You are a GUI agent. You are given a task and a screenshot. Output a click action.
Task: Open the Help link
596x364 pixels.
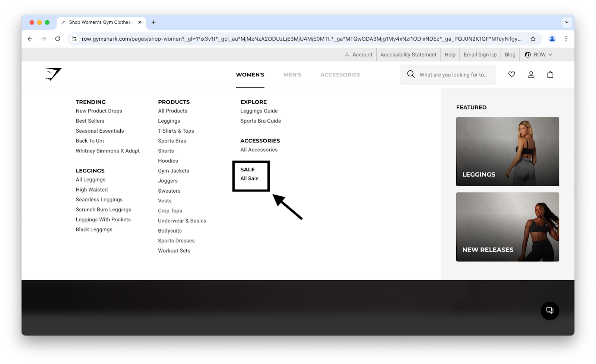pos(450,54)
